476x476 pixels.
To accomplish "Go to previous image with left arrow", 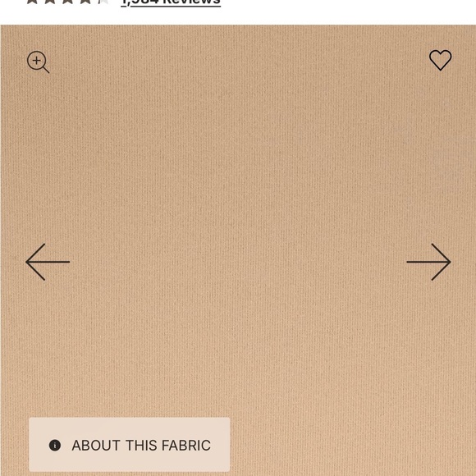I will [48, 262].
